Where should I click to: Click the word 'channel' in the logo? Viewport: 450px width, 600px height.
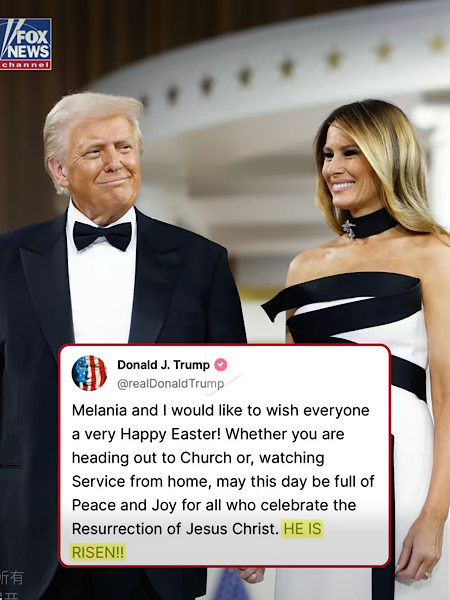[25, 65]
